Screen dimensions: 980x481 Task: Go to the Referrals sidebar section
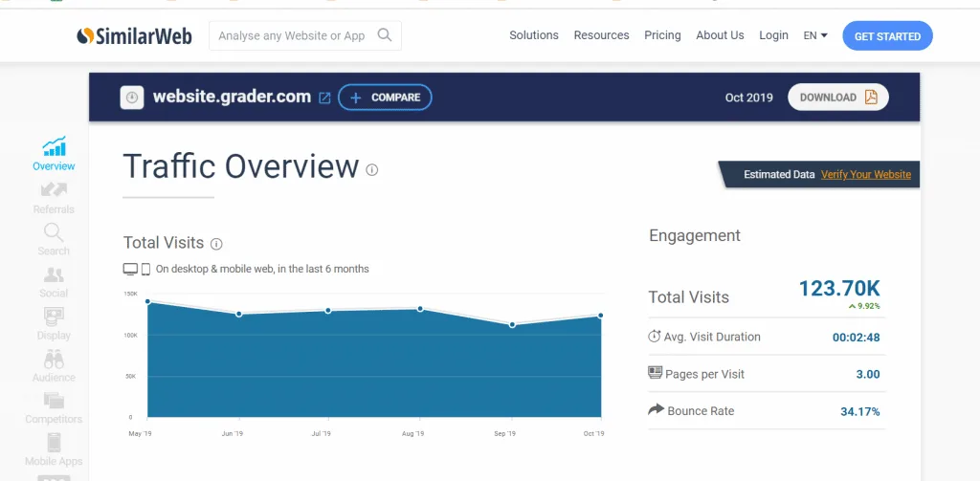tap(54, 197)
